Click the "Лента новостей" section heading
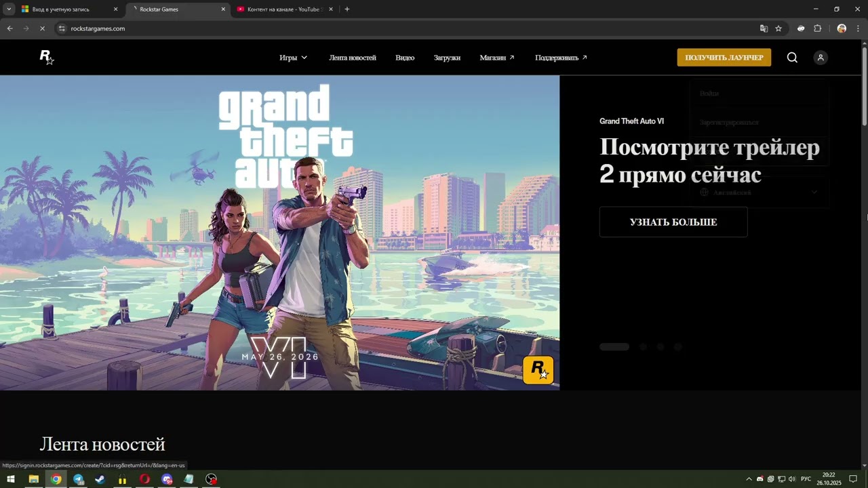This screenshot has width=868, height=488. click(102, 445)
